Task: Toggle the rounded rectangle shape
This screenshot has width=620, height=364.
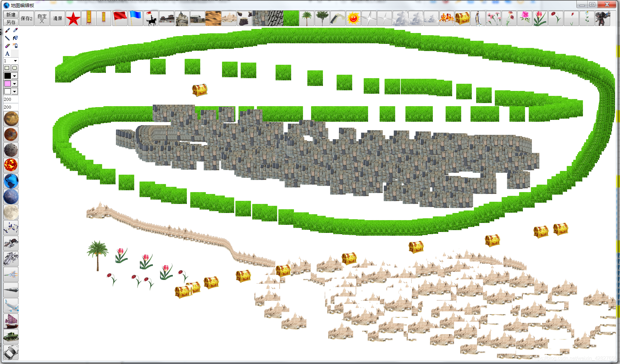Action: pos(15,68)
